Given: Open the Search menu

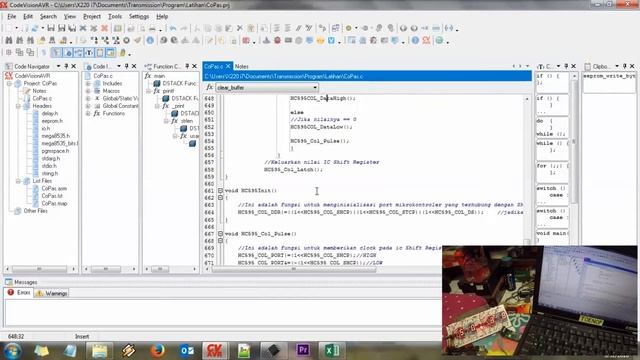Looking at the screenshot, I should click(48, 16).
